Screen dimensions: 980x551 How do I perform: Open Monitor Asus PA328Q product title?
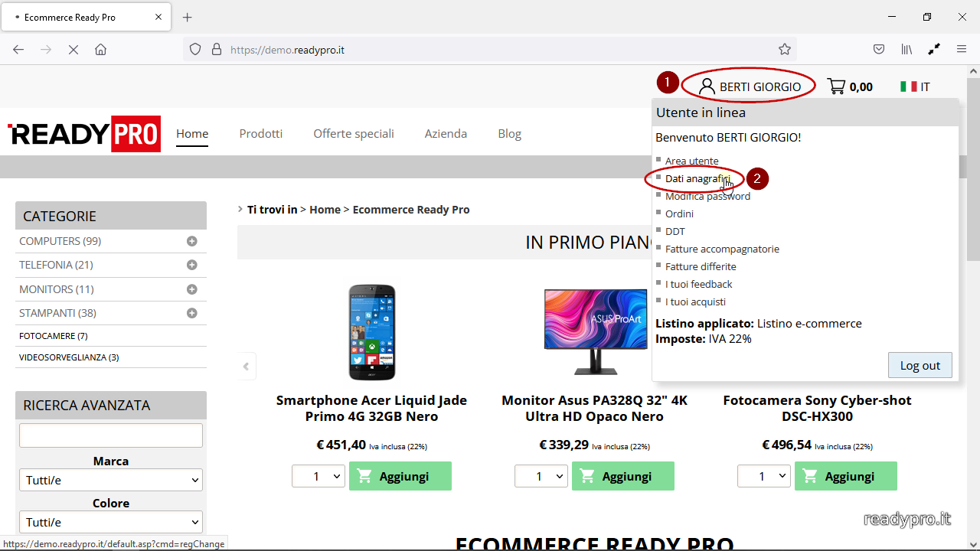pyautogui.click(x=595, y=408)
